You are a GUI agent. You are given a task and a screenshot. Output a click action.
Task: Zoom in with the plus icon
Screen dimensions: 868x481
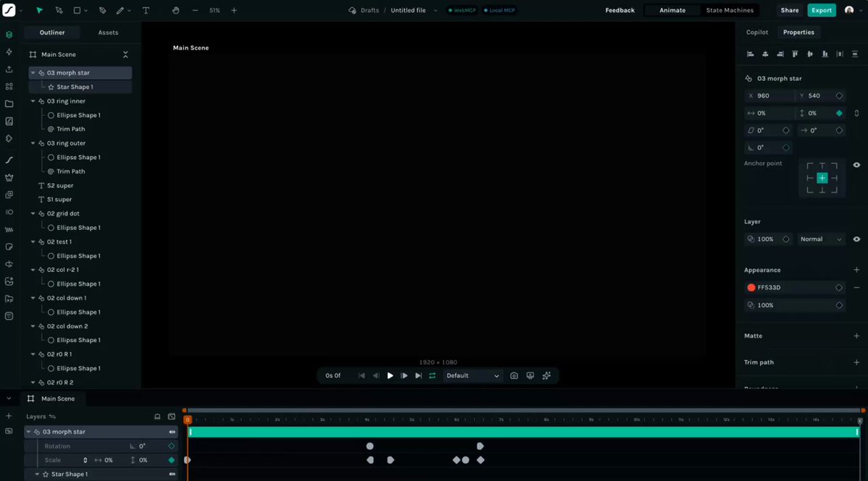coord(234,11)
